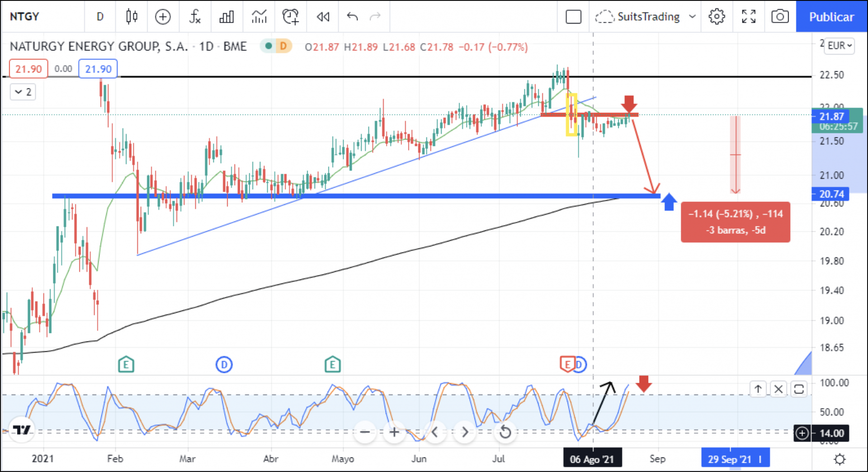Click the add symbol compare icon
Viewport: 868px width, 472px height.
163,17
